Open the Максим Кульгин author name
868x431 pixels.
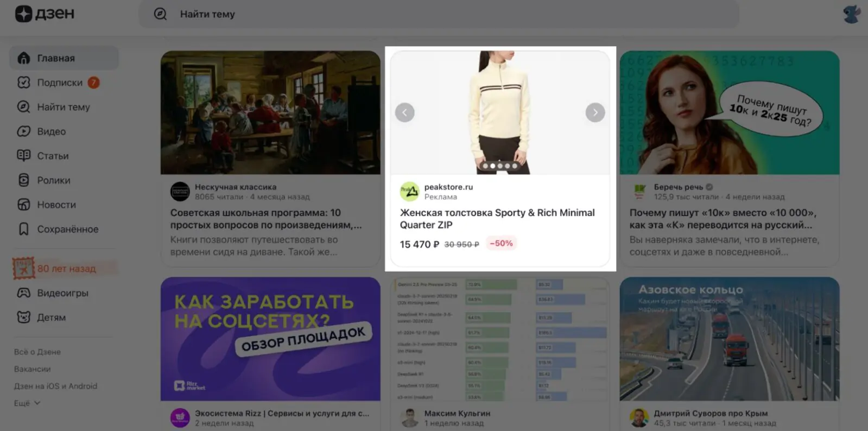click(x=457, y=413)
